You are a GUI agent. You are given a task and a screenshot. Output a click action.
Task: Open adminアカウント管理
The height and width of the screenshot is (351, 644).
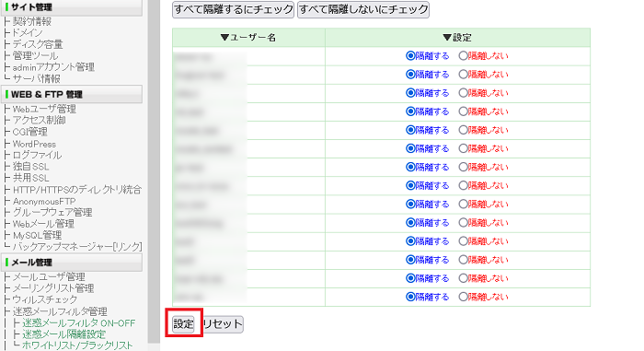click(53, 67)
